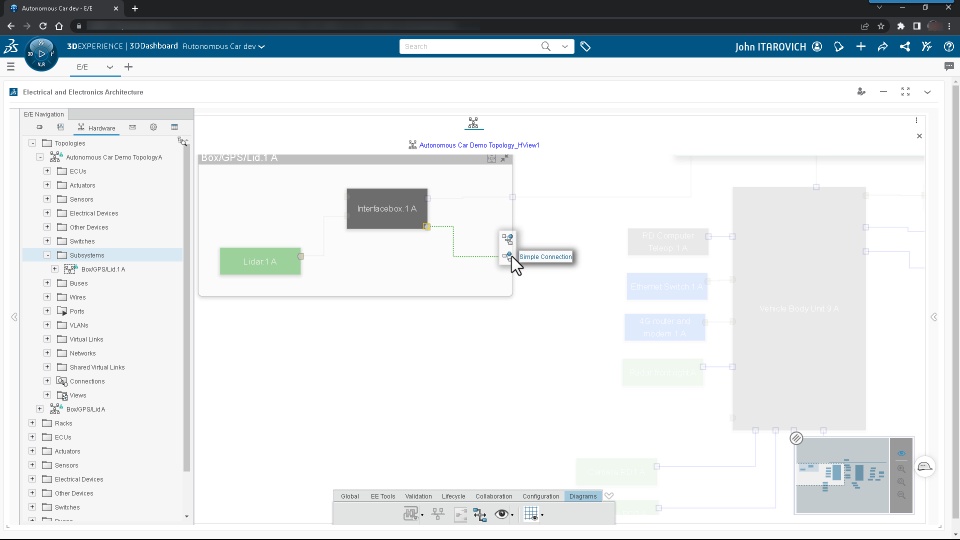Open the 3DEXPERIENCE compass
Screen dimensions: 960x540
point(41,54)
